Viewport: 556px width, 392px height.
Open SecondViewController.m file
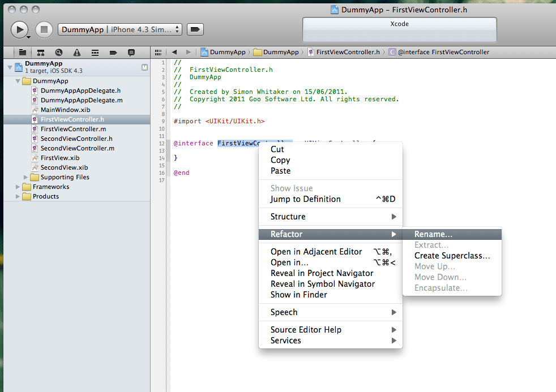pyautogui.click(x=76, y=148)
